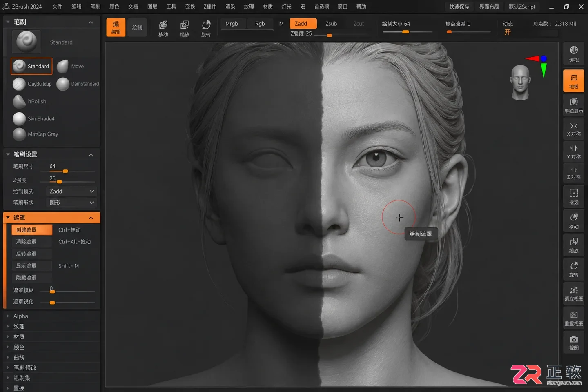
Task: Select the DamStandard brush
Action: [78, 84]
